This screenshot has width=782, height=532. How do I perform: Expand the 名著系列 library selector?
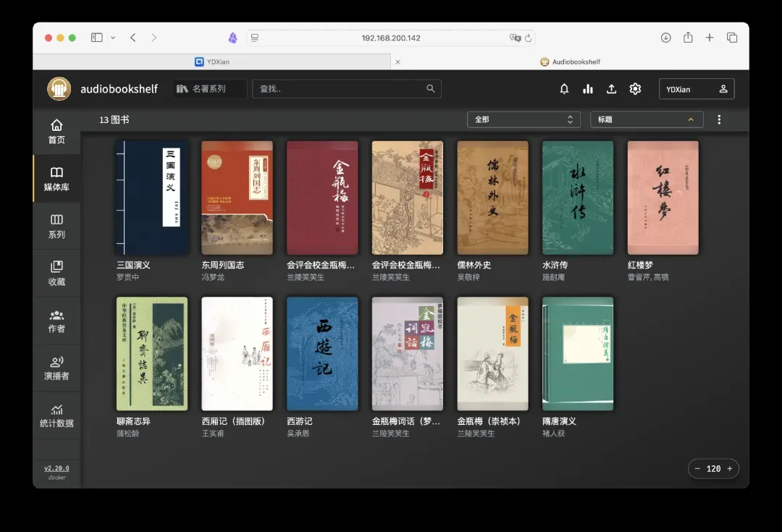209,89
